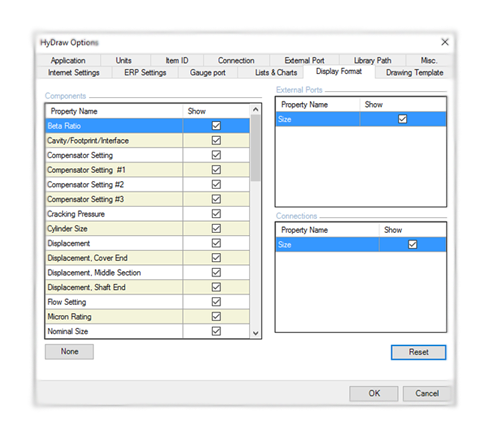
Task: Select the Flow Setting row
Action: (x=147, y=302)
